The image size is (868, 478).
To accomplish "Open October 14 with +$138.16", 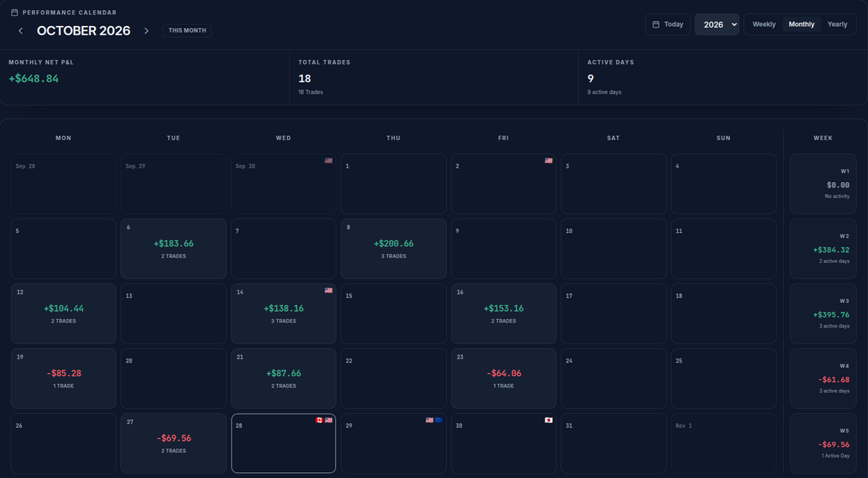I will 284,314.
